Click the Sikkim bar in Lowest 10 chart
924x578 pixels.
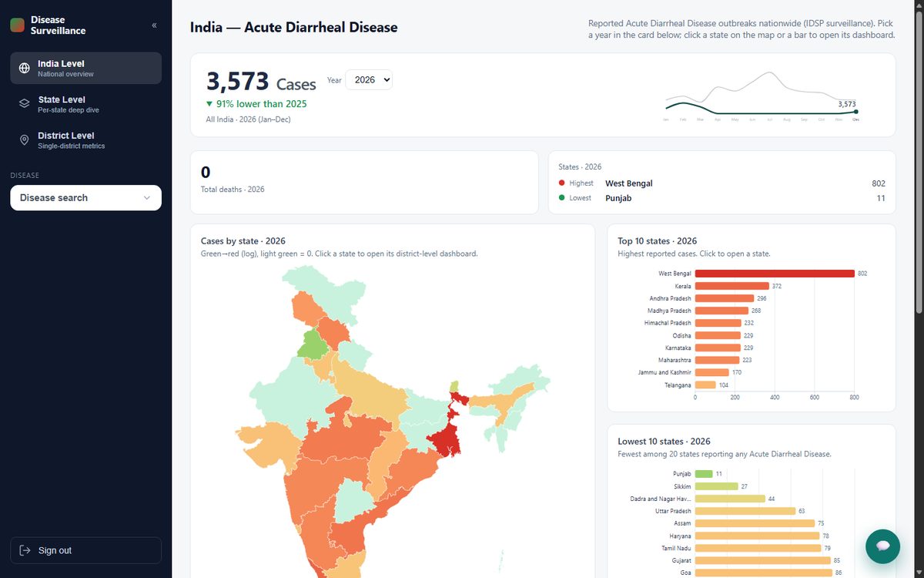click(x=716, y=486)
